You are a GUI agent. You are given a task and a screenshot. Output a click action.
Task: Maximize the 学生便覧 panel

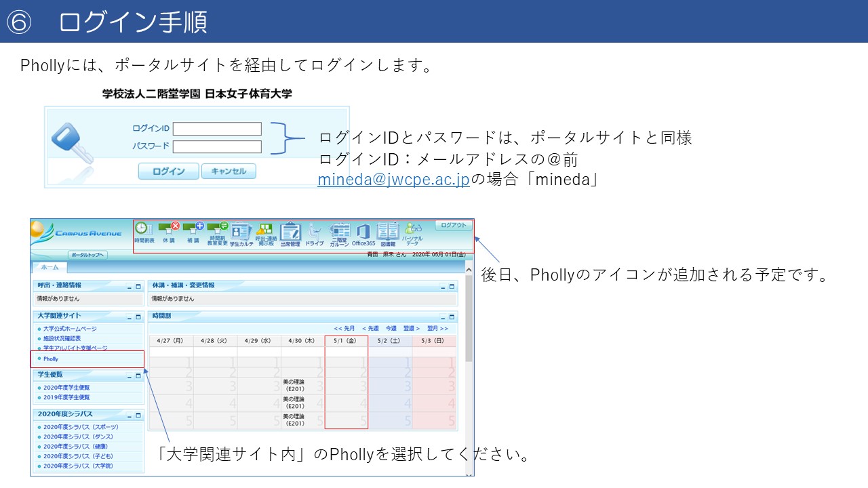[139, 375]
